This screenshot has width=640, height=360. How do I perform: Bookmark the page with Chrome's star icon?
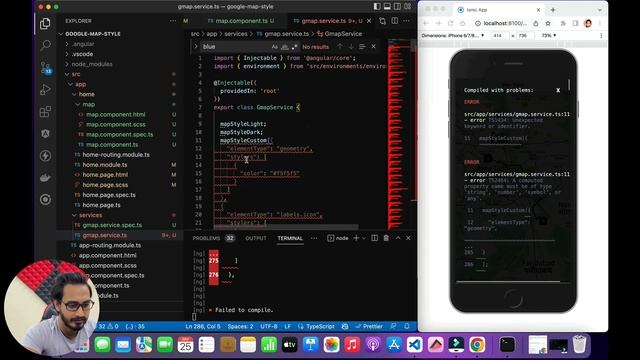548,23
